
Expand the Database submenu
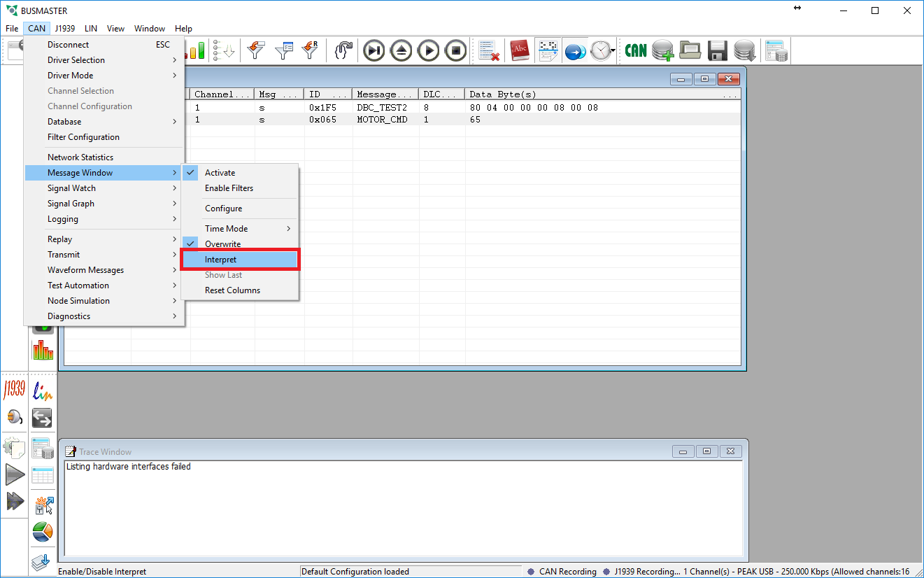click(x=104, y=122)
